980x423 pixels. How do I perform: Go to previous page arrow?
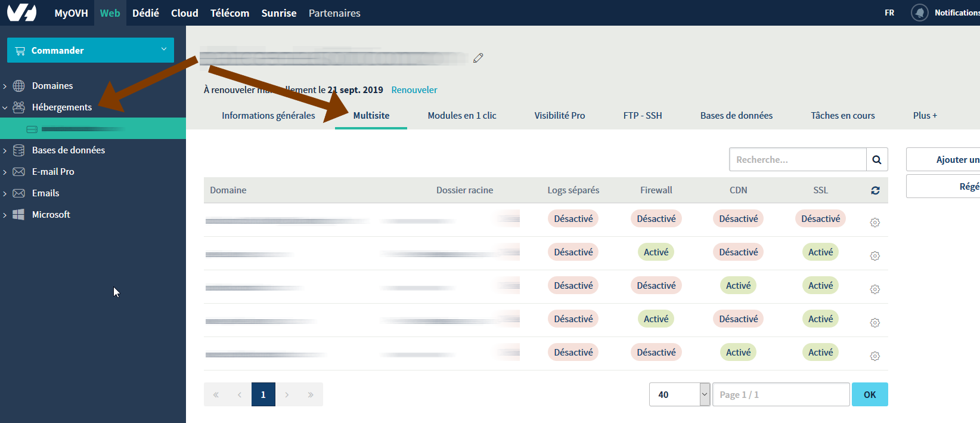(240, 394)
